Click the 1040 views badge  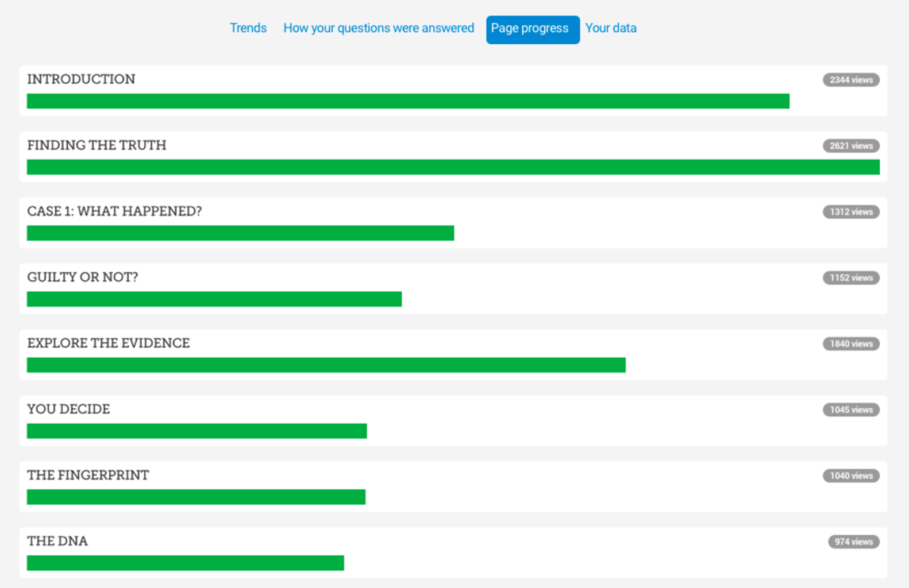click(x=850, y=476)
